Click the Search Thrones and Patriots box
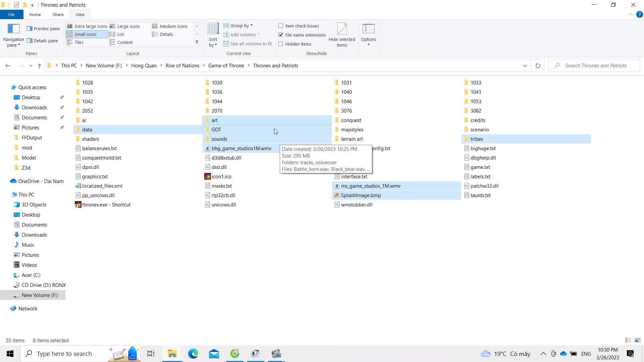 pyautogui.click(x=595, y=66)
